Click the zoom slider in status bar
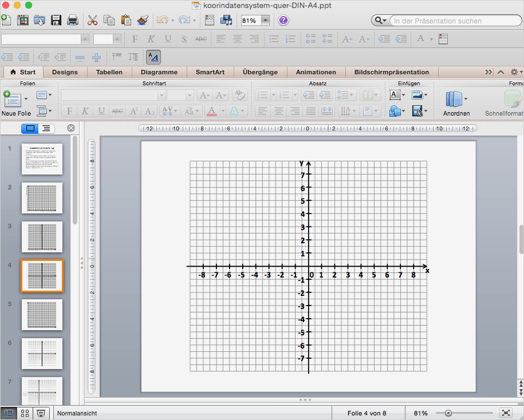This screenshot has width=524, height=420. (448, 413)
